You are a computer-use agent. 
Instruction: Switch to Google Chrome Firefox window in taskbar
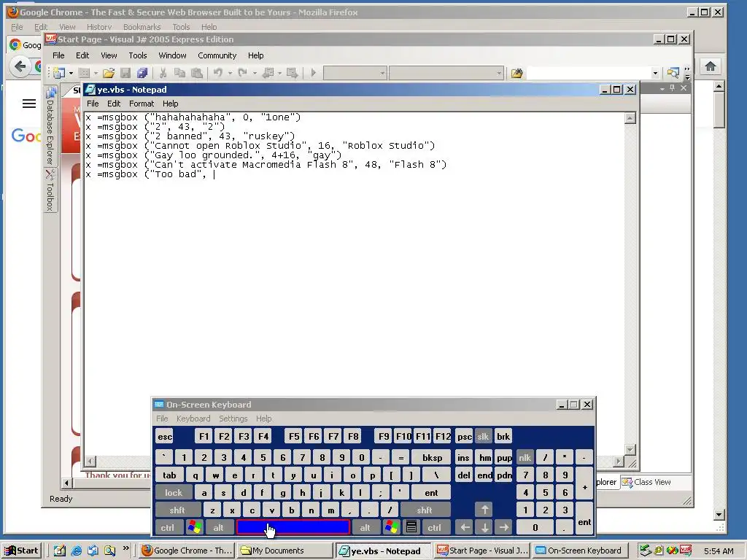tap(187, 551)
